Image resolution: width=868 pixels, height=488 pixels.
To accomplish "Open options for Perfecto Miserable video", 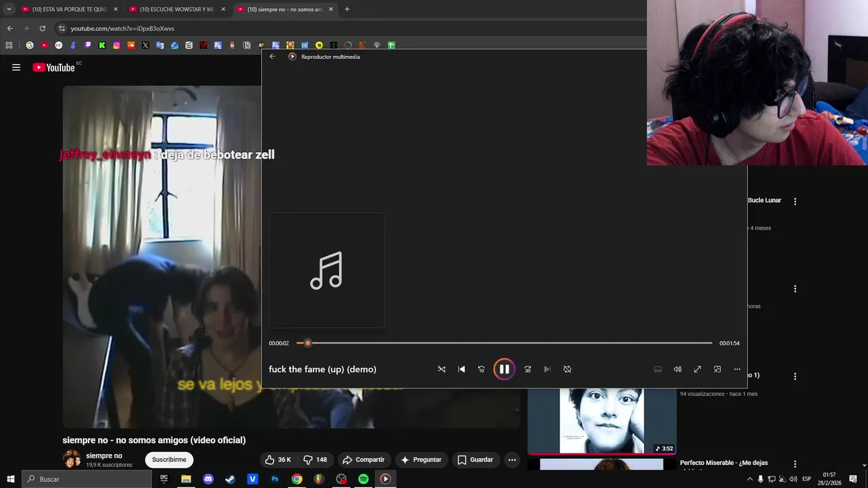I will (x=795, y=464).
